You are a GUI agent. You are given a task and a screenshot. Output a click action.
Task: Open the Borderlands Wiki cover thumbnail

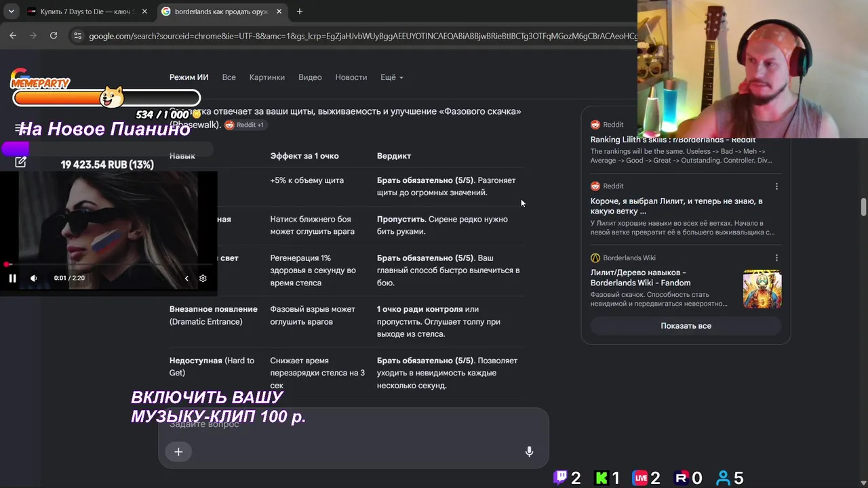(762, 289)
